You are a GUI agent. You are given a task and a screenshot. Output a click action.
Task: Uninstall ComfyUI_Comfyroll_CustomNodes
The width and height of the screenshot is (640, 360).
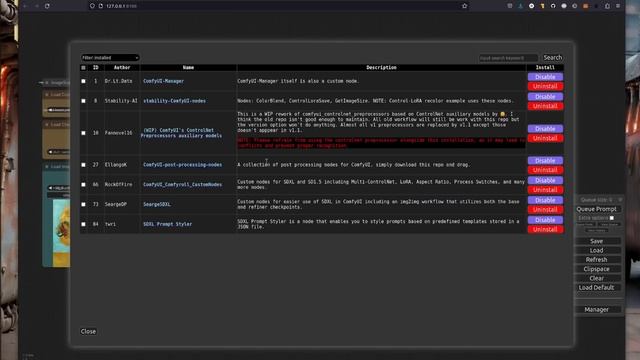(x=545, y=190)
